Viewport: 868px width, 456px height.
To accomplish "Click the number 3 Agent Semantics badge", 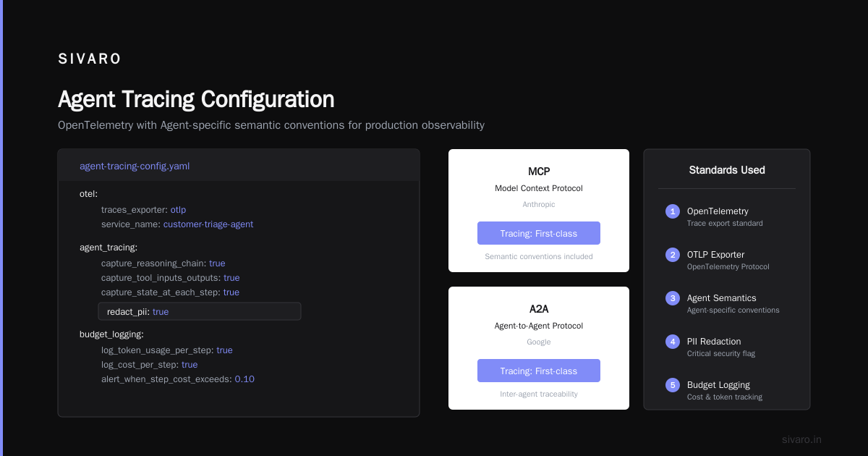I will click(673, 298).
